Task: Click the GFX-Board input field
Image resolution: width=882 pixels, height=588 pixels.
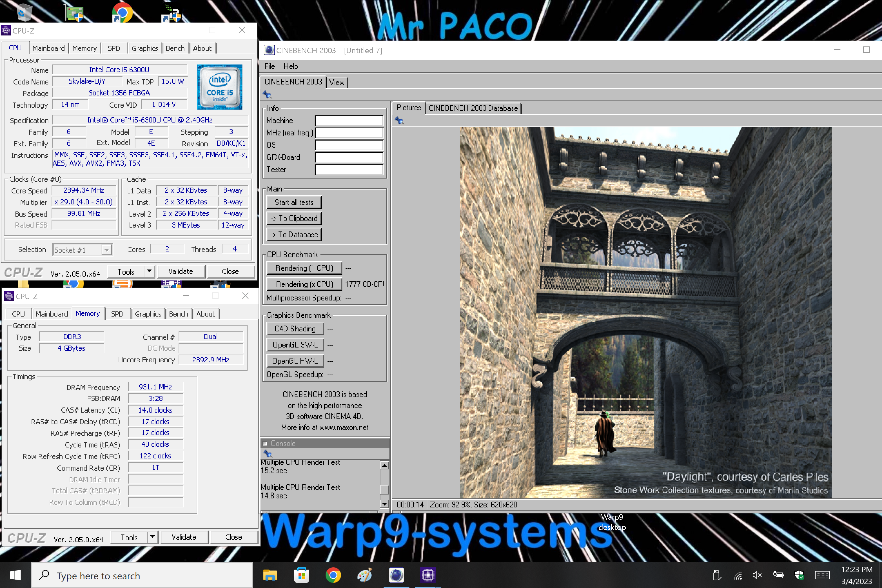Action: click(349, 157)
